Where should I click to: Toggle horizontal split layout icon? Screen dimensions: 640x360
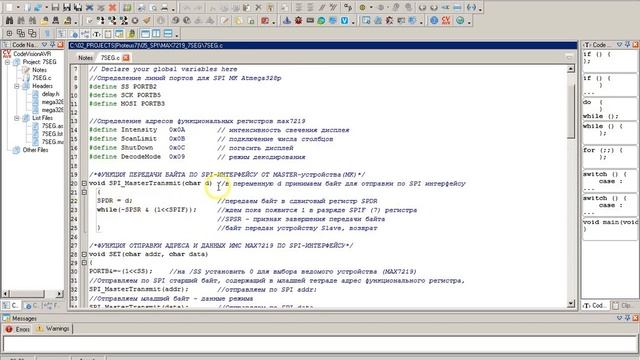168,33
